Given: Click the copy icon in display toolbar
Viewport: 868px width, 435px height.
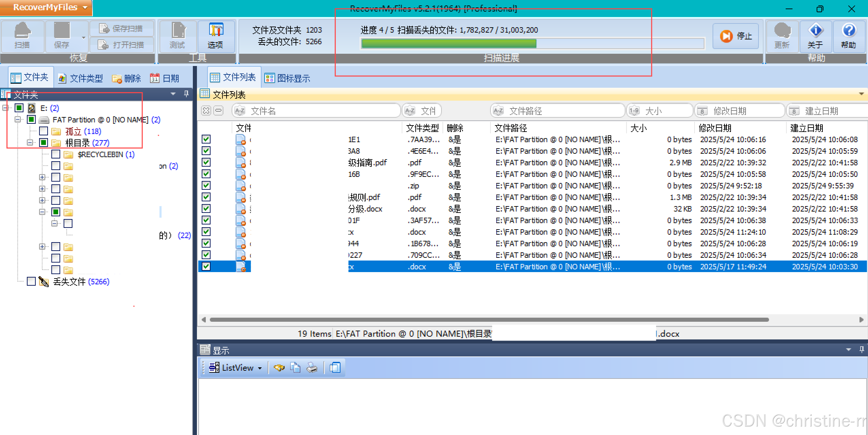Looking at the screenshot, I should pyautogui.click(x=295, y=368).
